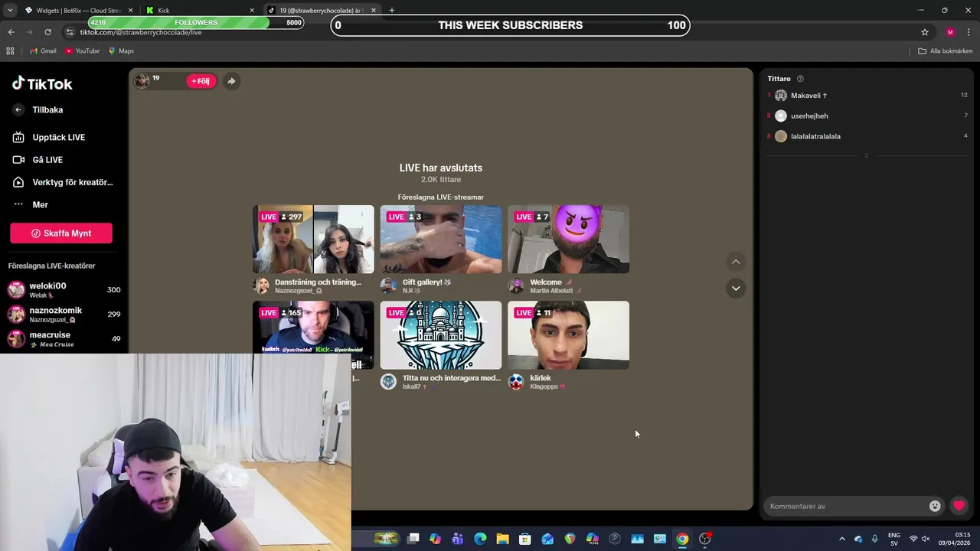The width and height of the screenshot is (980, 551).
Task: Go to next live with down chevron
Action: pyautogui.click(x=736, y=289)
